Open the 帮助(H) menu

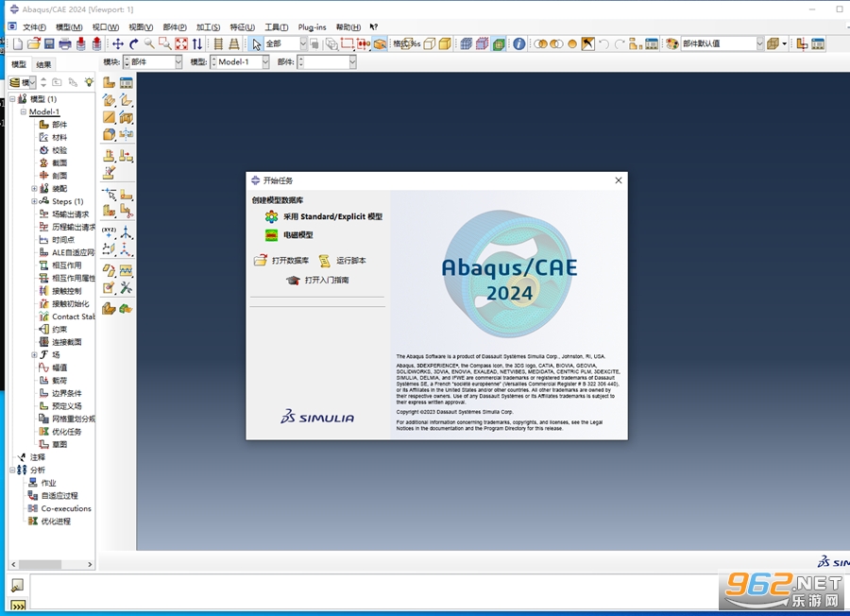(348, 27)
